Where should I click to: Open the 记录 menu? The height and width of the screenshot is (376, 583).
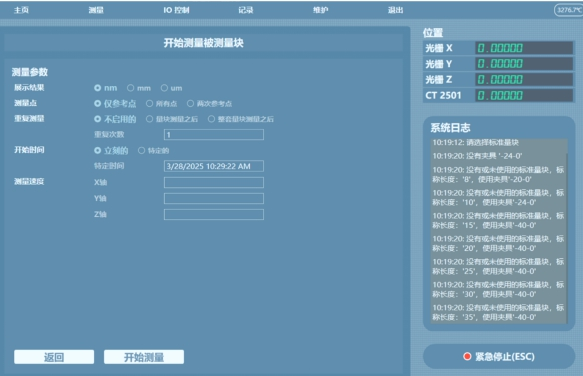[246, 10]
